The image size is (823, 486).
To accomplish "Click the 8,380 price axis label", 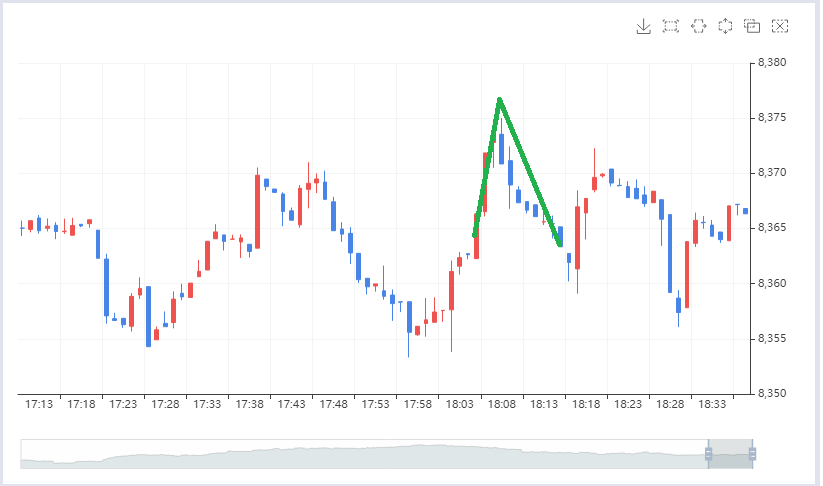I will pos(772,62).
